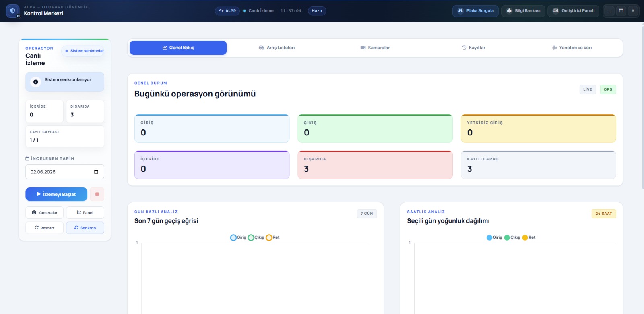
Task: Click the Yetkisiz Giriş stat card
Action: tap(539, 129)
